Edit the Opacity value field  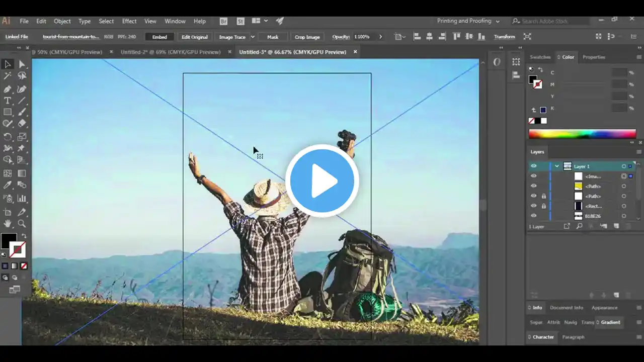click(363, 36)
